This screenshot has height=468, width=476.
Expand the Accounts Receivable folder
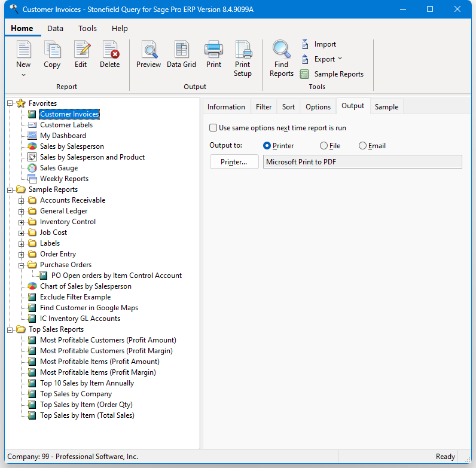[21, 201]
